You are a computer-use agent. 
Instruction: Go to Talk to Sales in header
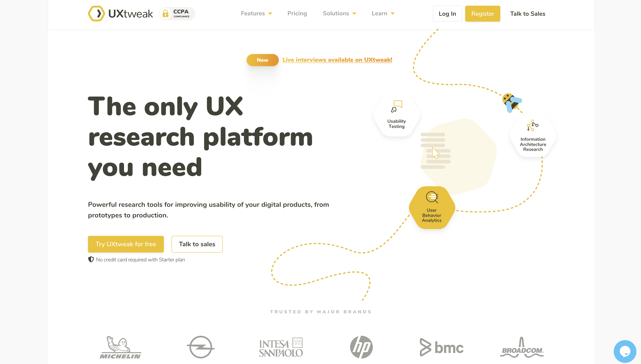tap(528, 14)
